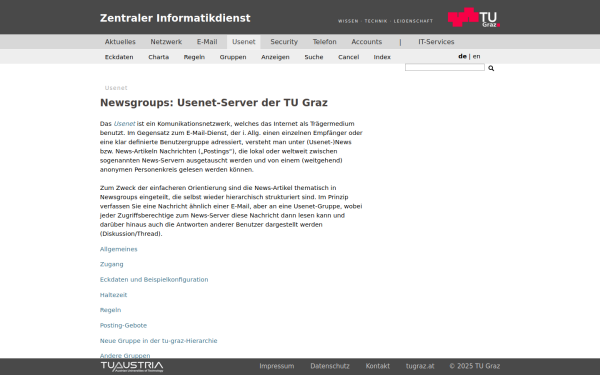Open the Cancel submenu item
The image size is (600, 375).
pyautogui.click(x=348, y=57)
